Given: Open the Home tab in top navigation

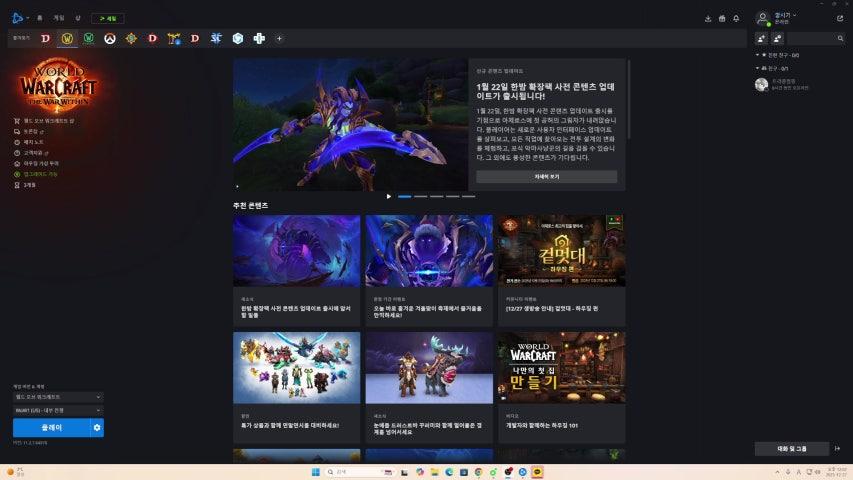Looking at the screenshot, I should tap(40, 19).
